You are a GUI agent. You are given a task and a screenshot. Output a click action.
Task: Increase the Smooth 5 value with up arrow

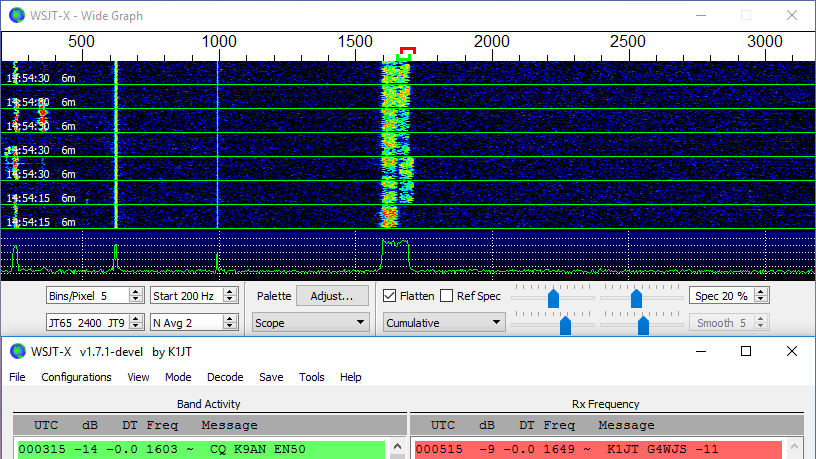pos(761,319)
